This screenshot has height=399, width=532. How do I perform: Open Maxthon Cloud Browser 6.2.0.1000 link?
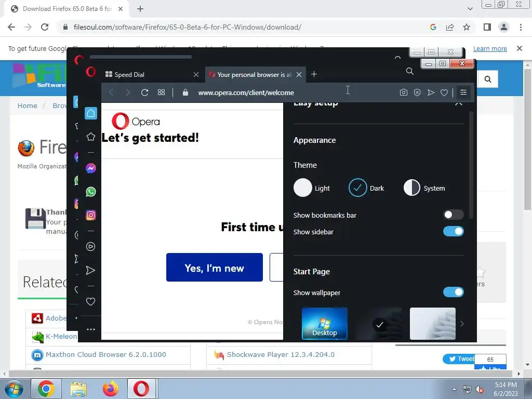pyautogui.click(x=106, y=354)
